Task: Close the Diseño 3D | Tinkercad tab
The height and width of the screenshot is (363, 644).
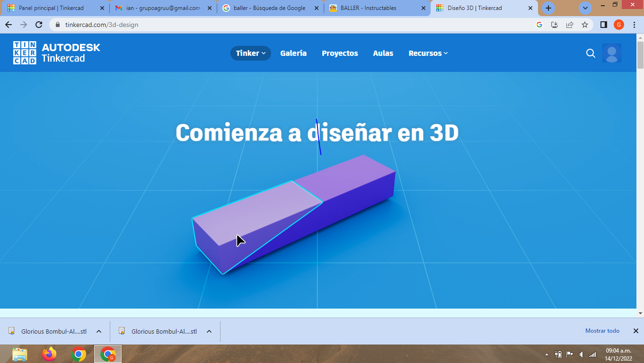Action: [x=530, y=8]
